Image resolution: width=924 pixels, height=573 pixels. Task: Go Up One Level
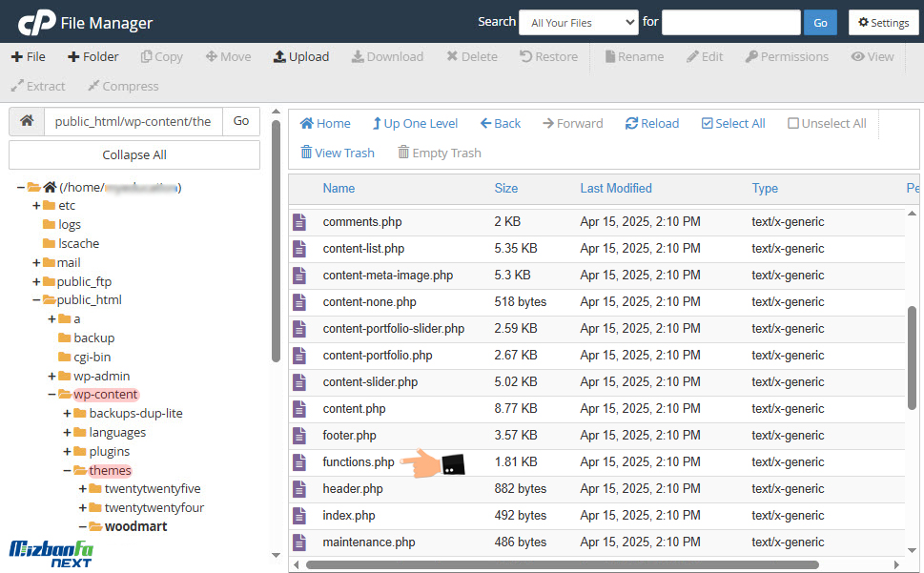tap(415, 124)
